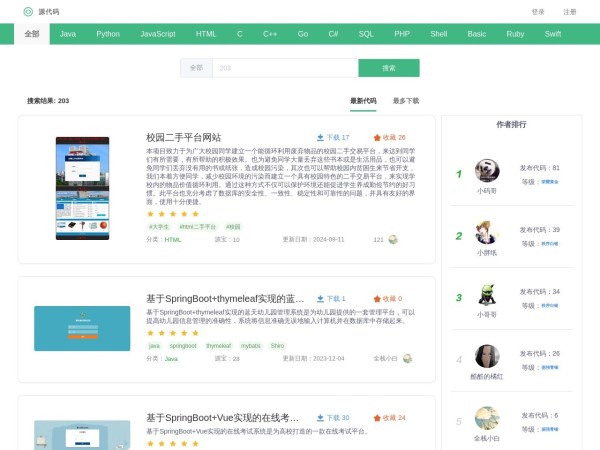Open 酷酷的橘红 author avatar in ranking
Screen dimensions: 600x450
[x=487, y=357]
